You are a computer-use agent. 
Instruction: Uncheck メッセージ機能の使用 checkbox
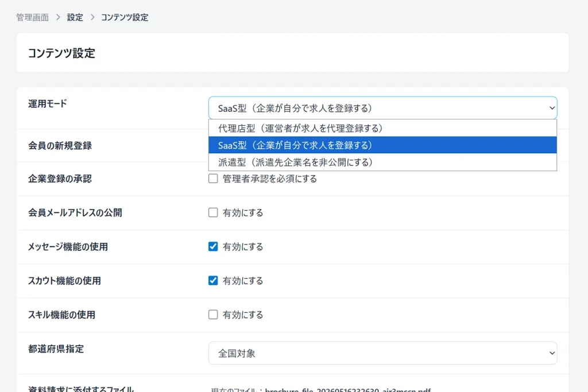click(x=213, y=247)
